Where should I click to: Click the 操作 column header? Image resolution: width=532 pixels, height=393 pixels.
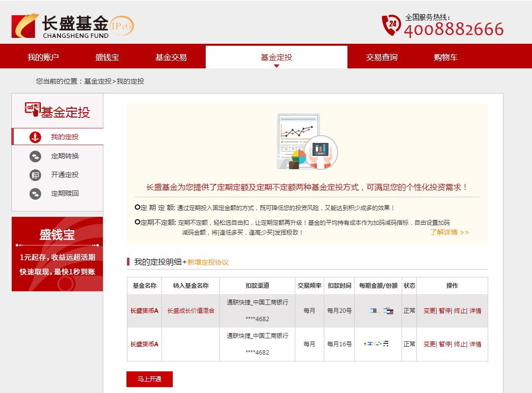452,285
